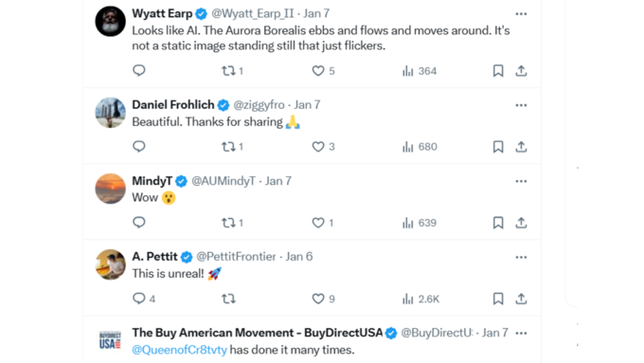
Task: Open Wyatt Earp's profile avatar
Action: tap(111, 21)
